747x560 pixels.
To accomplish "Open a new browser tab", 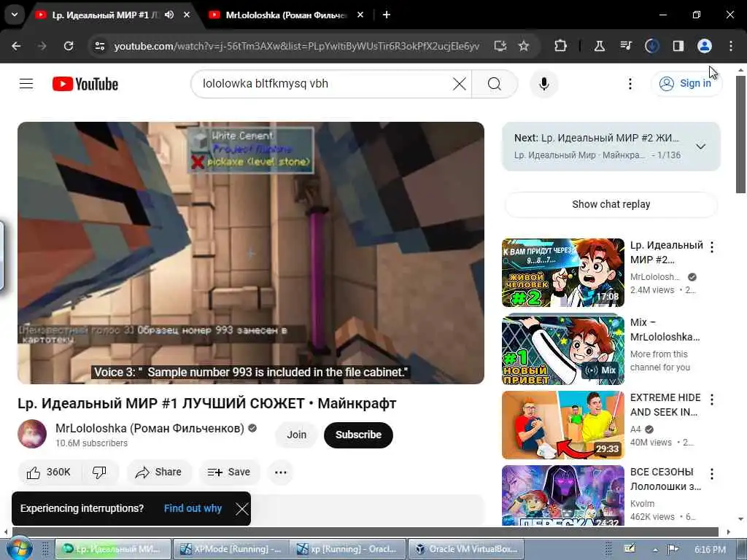I will 387,15.
